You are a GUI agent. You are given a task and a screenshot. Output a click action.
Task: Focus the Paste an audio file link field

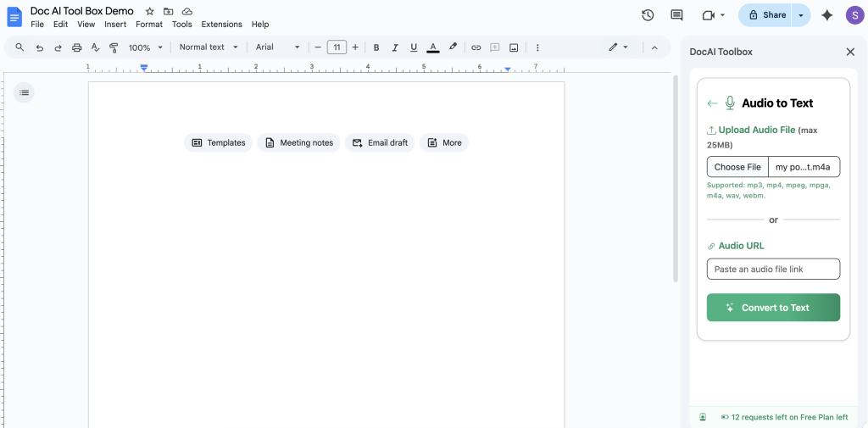[x=773, y=270]
